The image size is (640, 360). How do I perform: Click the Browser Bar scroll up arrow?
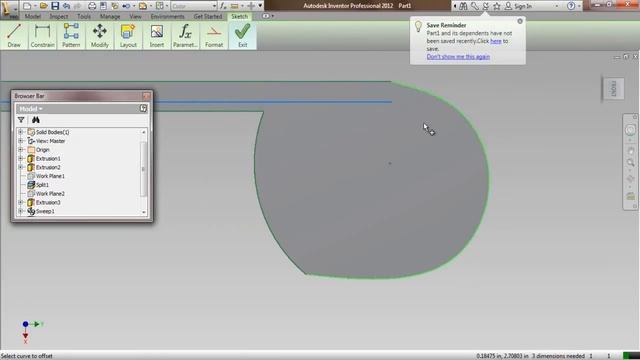[x=143, y=132]
